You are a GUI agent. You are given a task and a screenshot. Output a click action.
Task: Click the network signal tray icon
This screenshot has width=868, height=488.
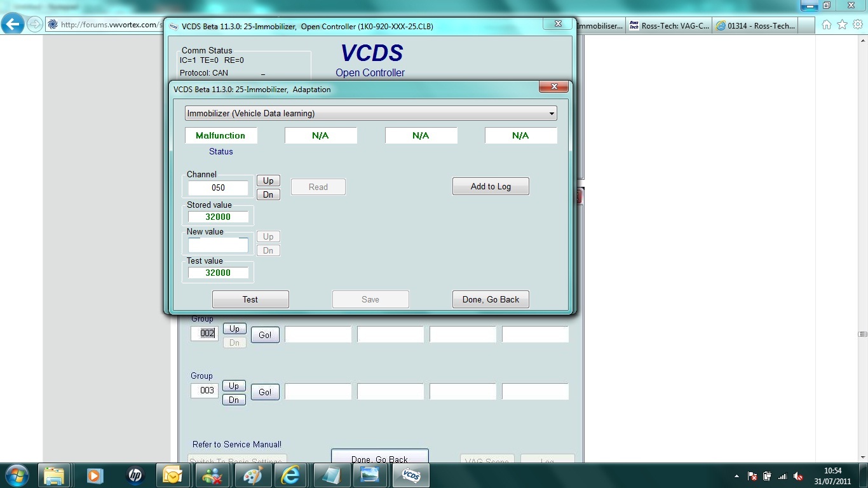[x=782, y=476]
